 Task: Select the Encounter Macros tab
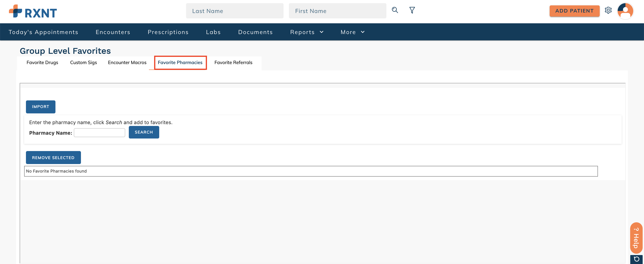(127, 62)
